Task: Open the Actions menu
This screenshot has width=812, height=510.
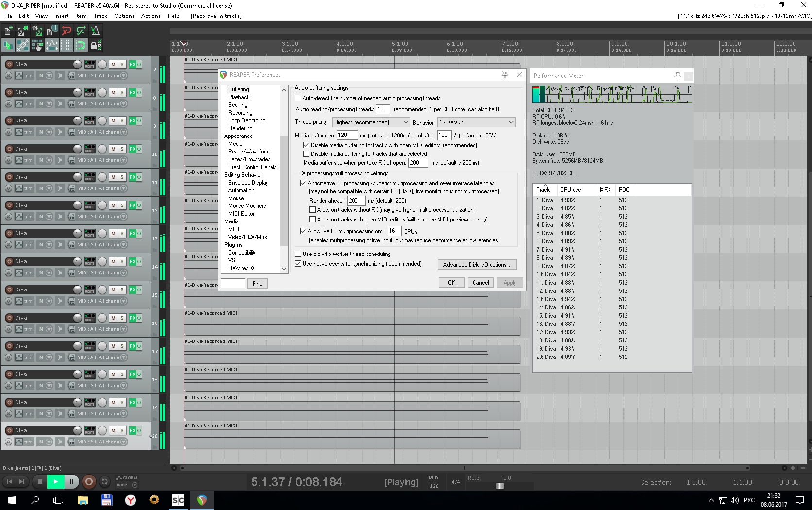Action: tap(151, 16)
